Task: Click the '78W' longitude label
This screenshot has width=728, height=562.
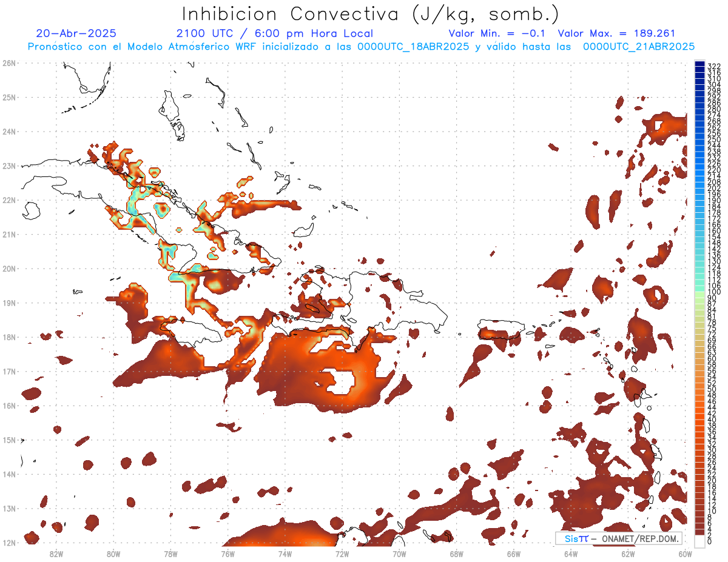Action: pos(170,554)
